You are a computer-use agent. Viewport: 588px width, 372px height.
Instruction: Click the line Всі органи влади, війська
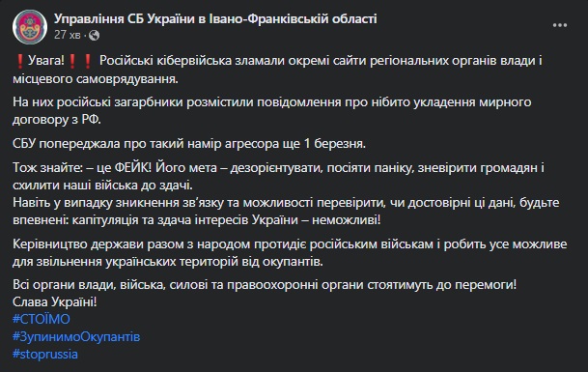[265, 284]
